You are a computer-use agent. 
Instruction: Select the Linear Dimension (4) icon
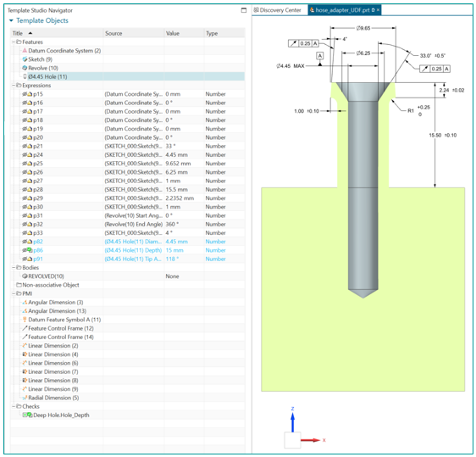coord(25,354)
